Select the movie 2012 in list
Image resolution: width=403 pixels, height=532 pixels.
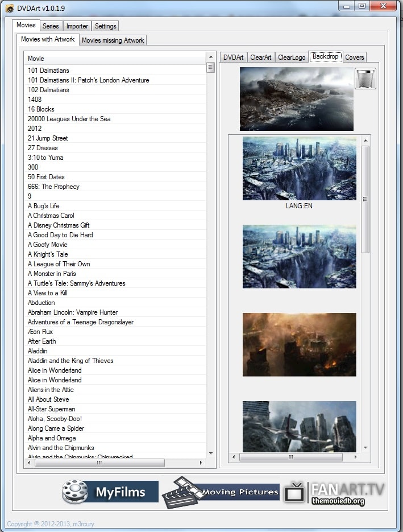[35, 129]
